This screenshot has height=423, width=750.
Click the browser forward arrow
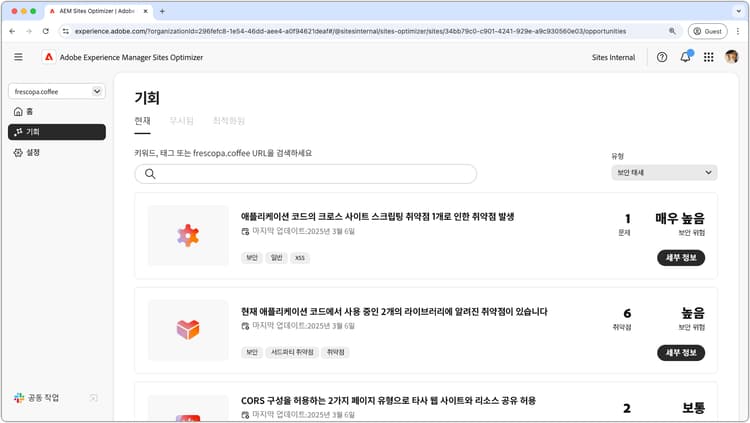tap(29, 31)
